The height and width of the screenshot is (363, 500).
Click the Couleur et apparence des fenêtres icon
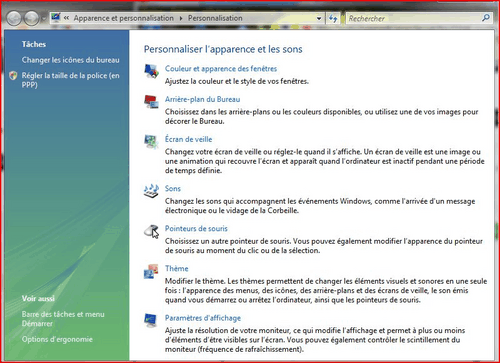pyautogui.click(x=151, y=71)
